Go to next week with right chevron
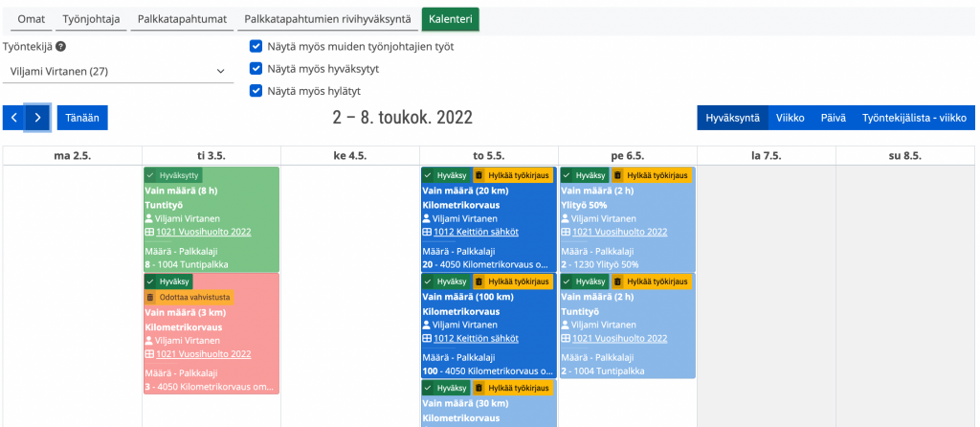 (37, 117)
